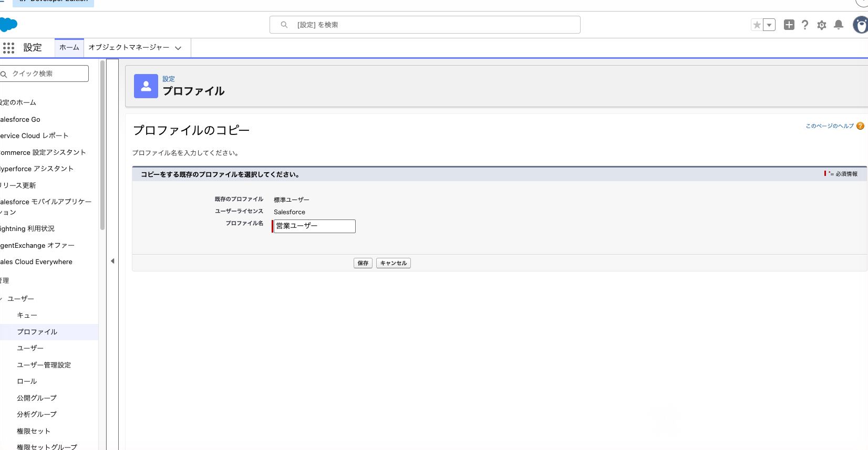Open the オブジェクトマネージャー tab
The height and width of the screenshot is (450, 868).
[x=129, y=47]
